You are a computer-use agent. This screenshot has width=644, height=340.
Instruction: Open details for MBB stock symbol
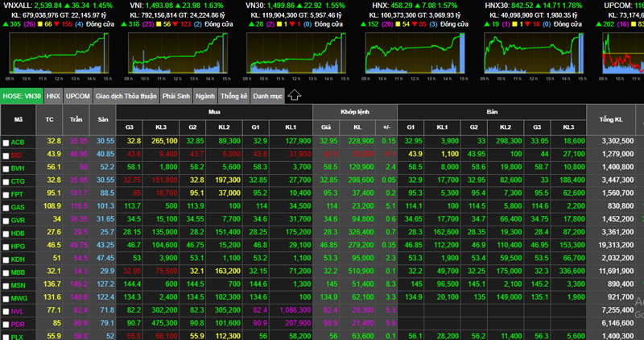pyautogui.click(x=19, y=270)
